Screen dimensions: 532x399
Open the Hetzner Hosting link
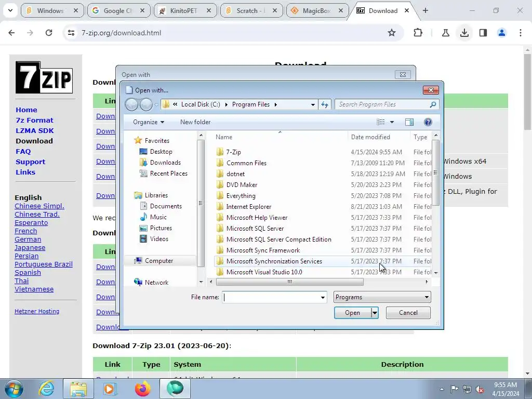[x=37, y=311]
